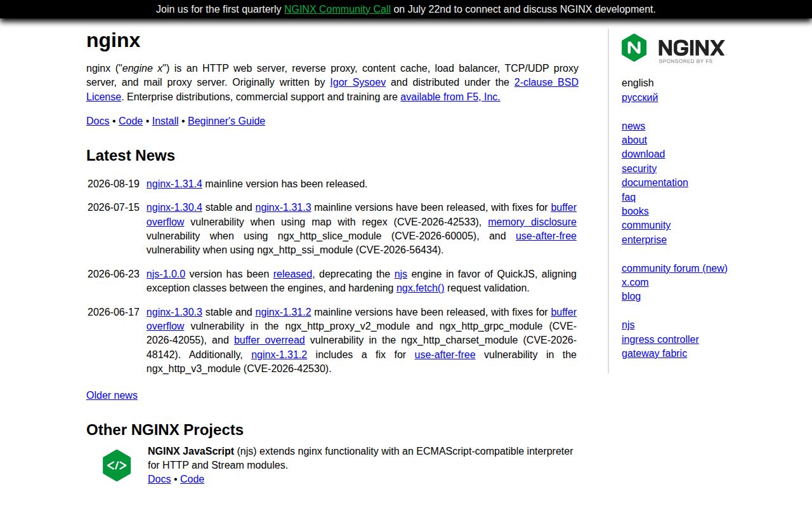Open the enterprise link in the sidebar

pyautogui.click(x=644, y=240)
